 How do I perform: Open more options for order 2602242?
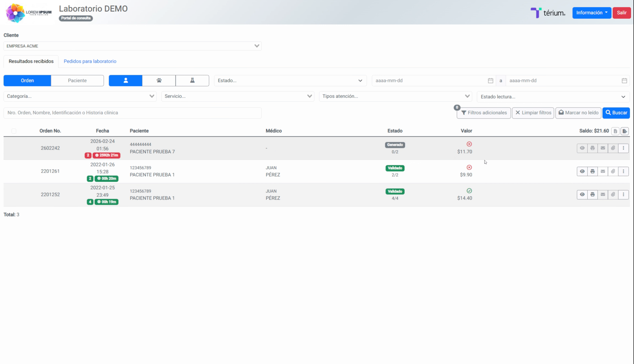pyautogui.click(x=623, y=148)
